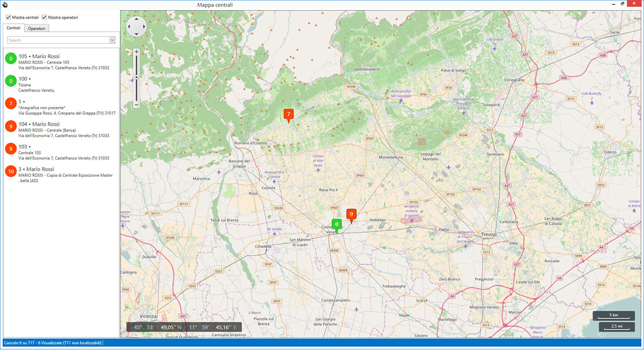Screen dimensions: 644x352
Task: Click the 'Valdobbiadene' label on the map
Action: click(367, 69)
